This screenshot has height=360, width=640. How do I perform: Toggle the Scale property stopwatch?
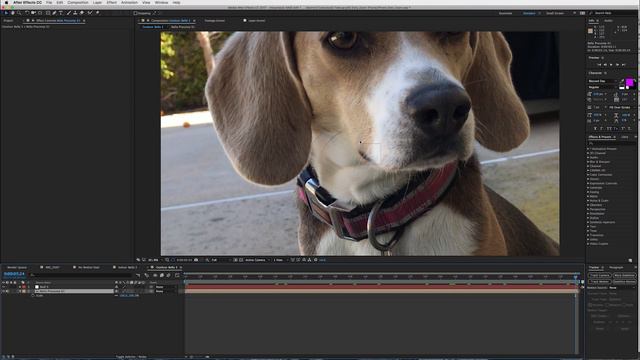click(33, 296)
